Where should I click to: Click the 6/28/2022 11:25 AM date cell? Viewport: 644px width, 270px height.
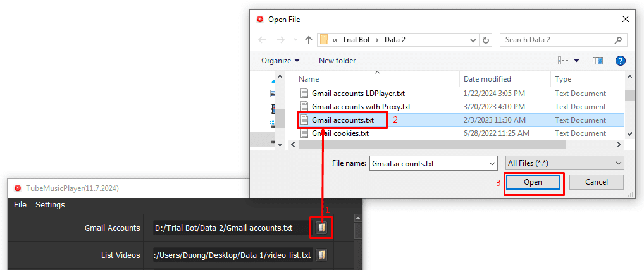coord(496,133)
